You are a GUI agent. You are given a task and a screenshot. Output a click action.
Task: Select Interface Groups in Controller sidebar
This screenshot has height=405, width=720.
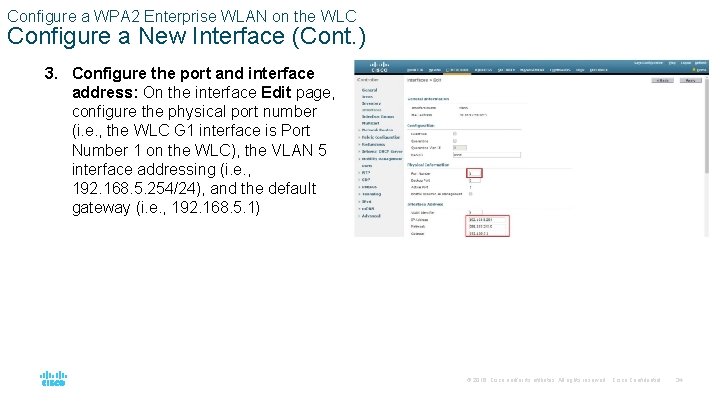(x=377, y=117)
